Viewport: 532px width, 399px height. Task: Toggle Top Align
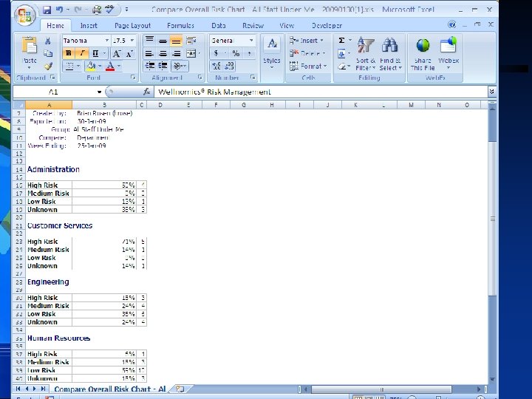coord(149,41)
